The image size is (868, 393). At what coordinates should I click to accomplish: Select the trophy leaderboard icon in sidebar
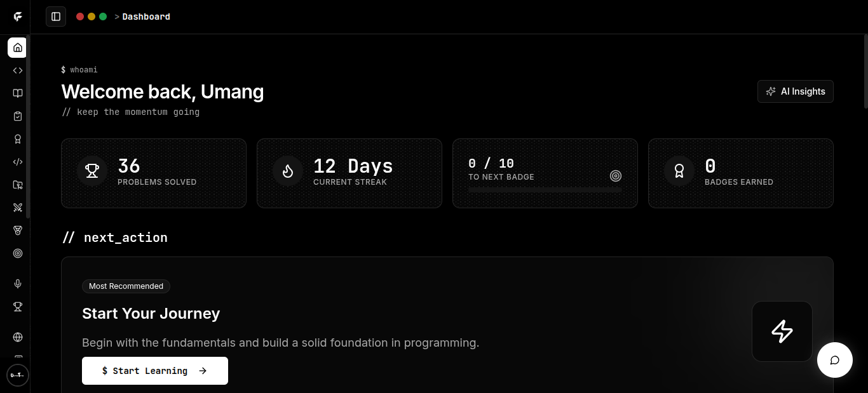[x=17, y=307]
